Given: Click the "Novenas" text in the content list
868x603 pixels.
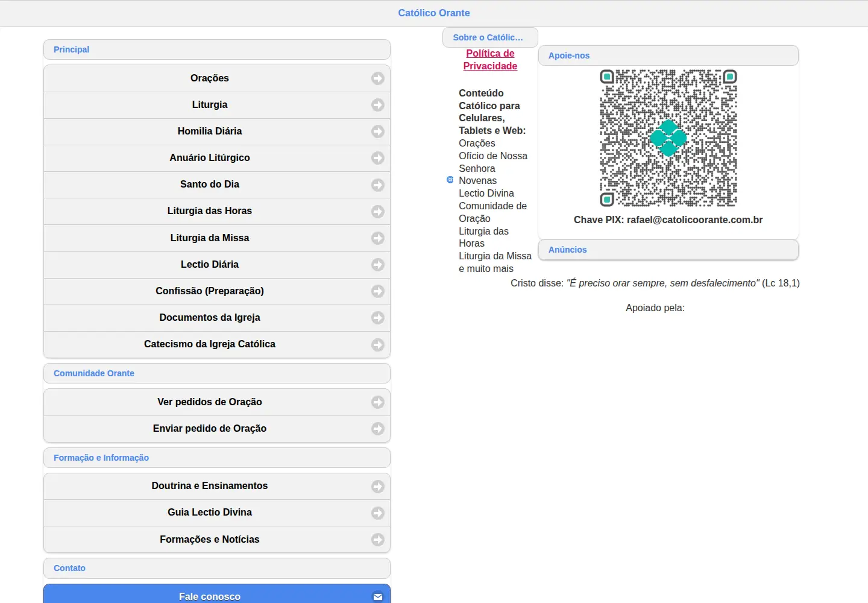Looking at the screenshot, I should click(x=478, y=181).
